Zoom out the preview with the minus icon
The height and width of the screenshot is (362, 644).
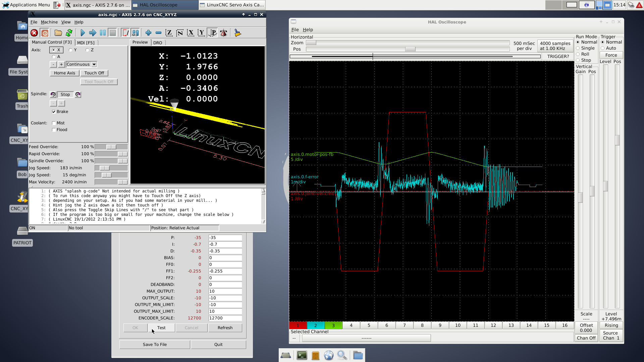click(158, 33)
